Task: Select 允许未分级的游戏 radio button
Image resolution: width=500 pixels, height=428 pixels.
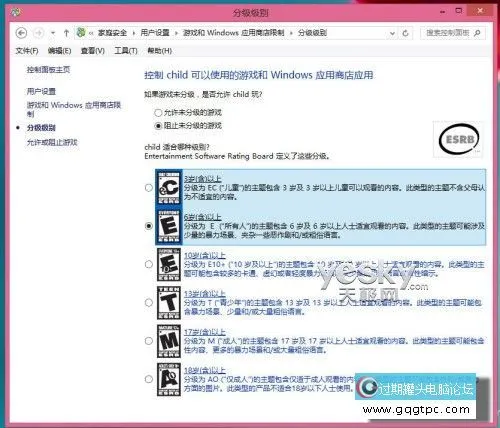Action: click(158, 113)
